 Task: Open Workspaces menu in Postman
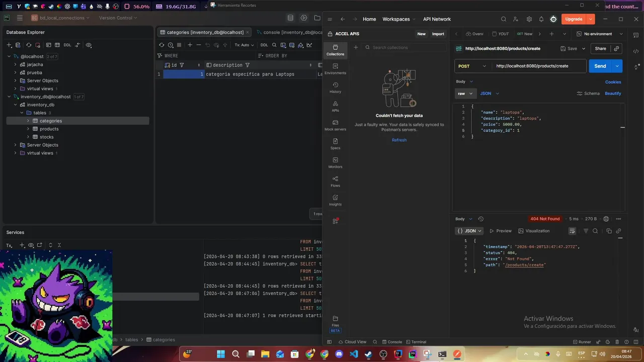(x=399, y=19)
